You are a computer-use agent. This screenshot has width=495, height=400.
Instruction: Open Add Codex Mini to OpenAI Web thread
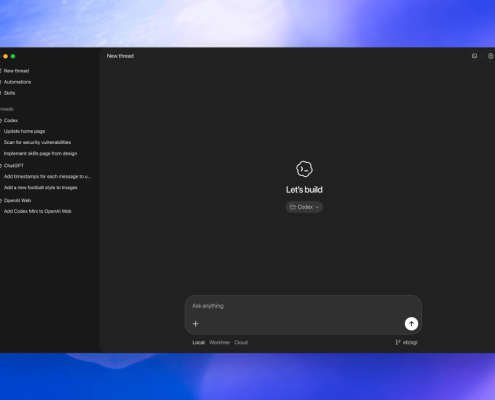click(x=38, y=211)
